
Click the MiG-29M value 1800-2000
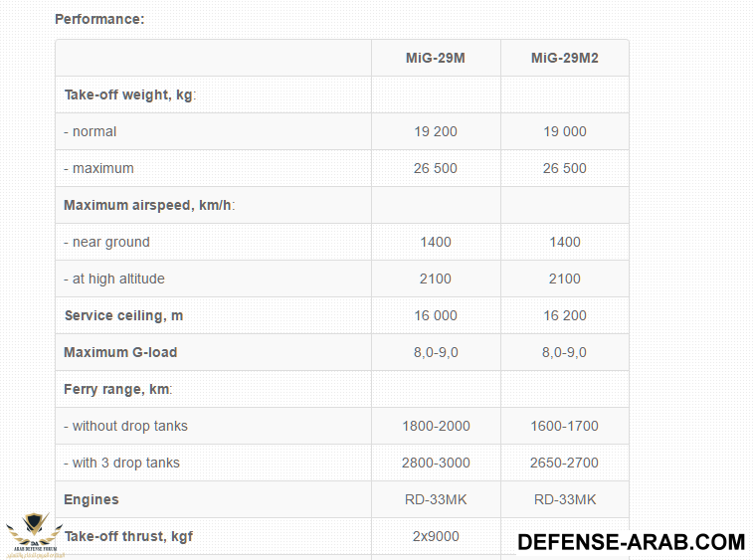[436, 426]
